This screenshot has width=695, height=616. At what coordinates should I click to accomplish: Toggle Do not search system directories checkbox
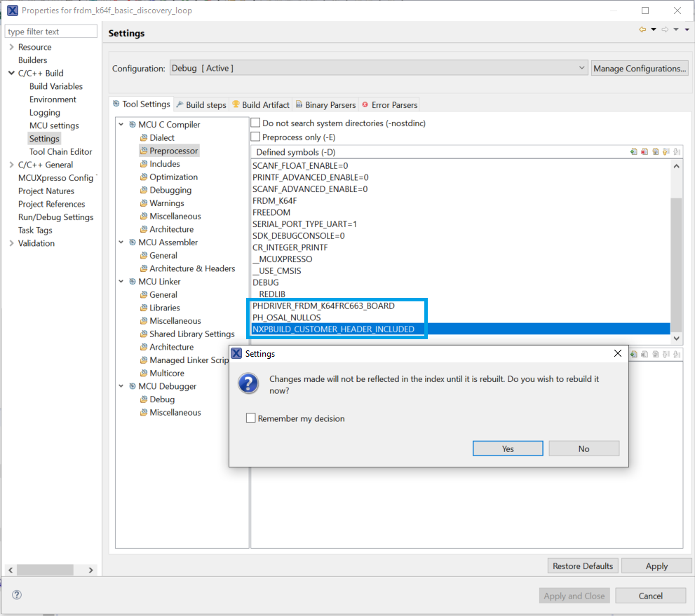click(x=255, y=123)
